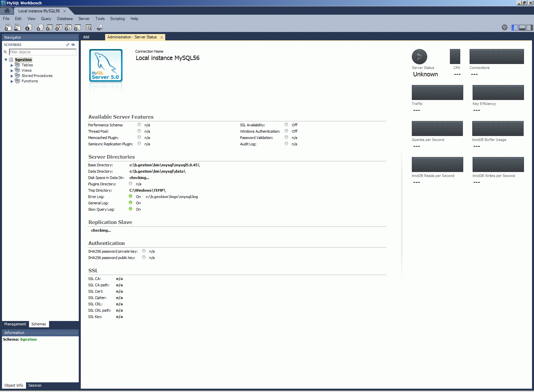534x392 pixels.
Task: Create a new SQL tab icon
Action: tap(8, 27)
